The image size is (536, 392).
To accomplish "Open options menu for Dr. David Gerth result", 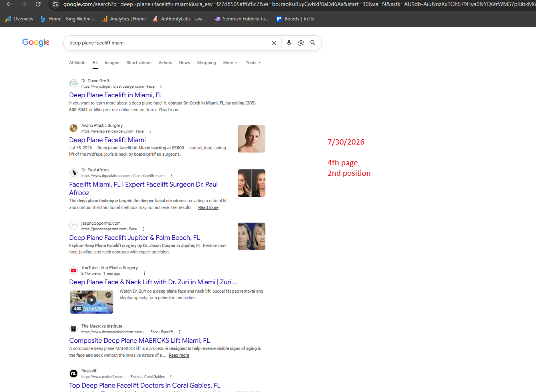I will click(161, 86).
